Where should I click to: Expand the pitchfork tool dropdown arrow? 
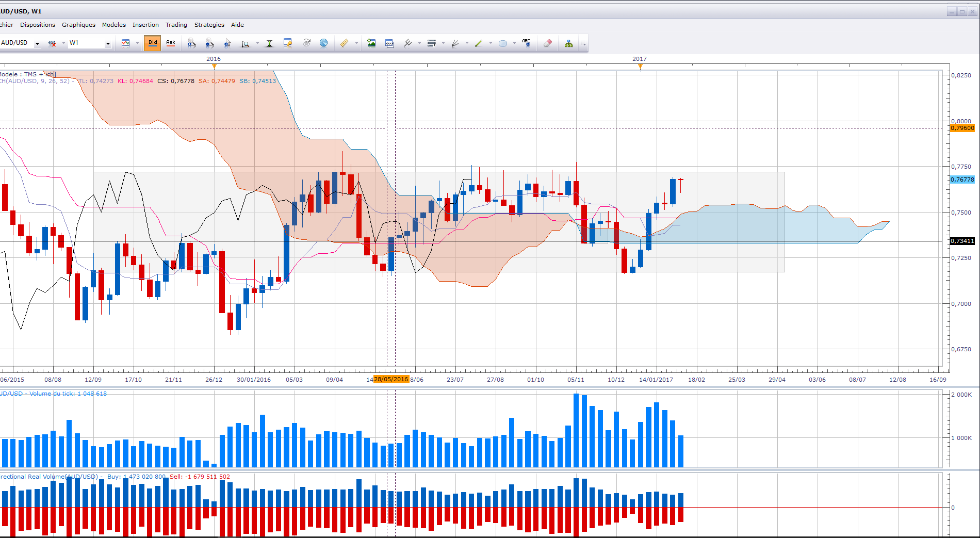click(x=419, y=43)
